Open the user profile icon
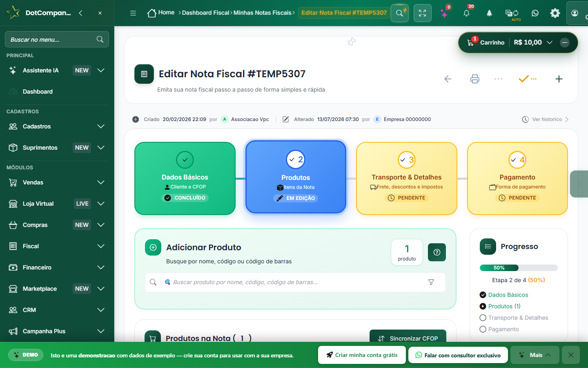This screenshot has width=588, height=368. pyautogui.click(x=575, y=13)
